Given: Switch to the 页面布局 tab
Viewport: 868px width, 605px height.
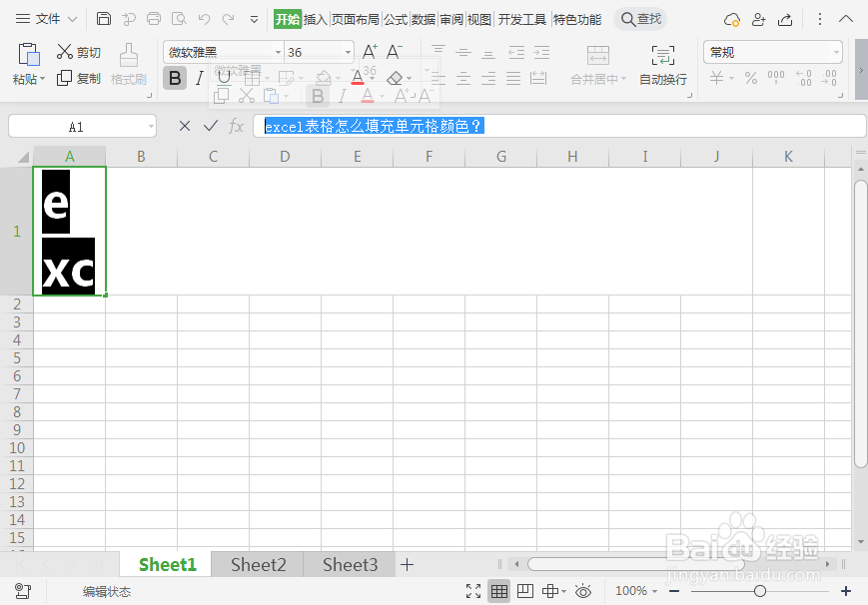Looking at the screenshot, I should click(356, 19).
